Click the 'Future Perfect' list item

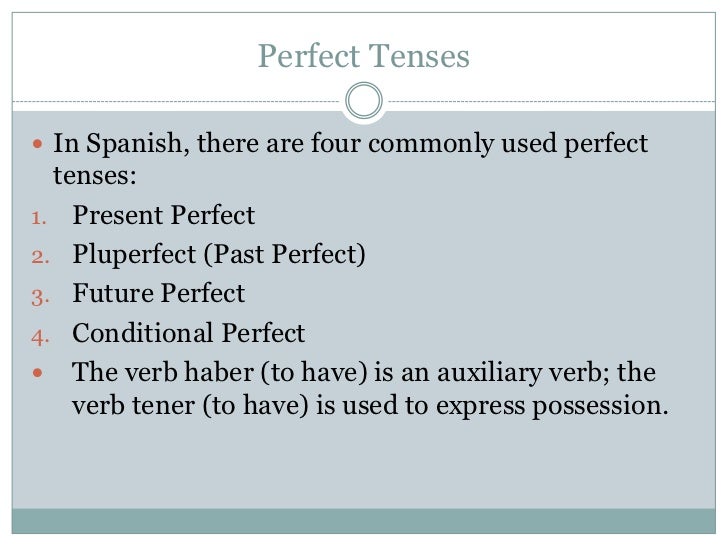(x=158, y=293)
